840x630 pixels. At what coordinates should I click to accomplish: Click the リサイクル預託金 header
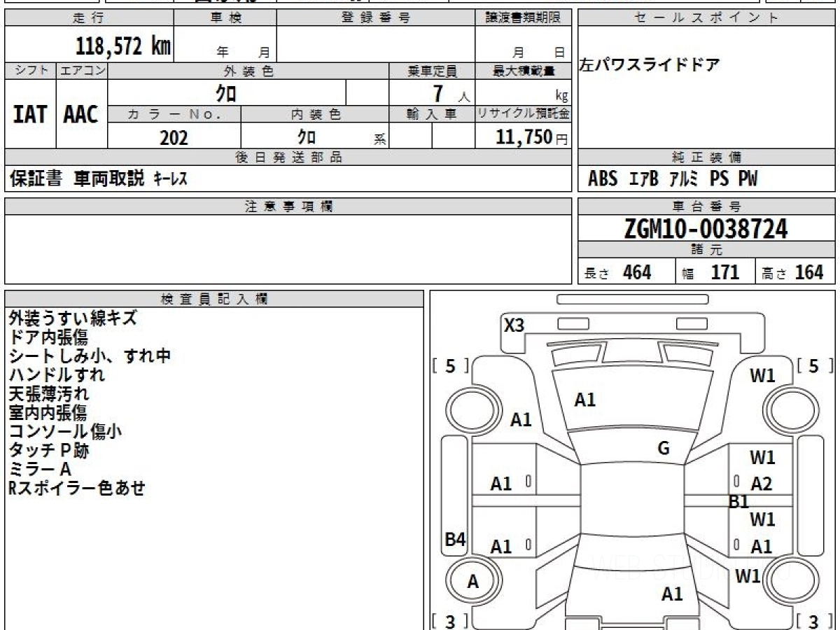523,114
